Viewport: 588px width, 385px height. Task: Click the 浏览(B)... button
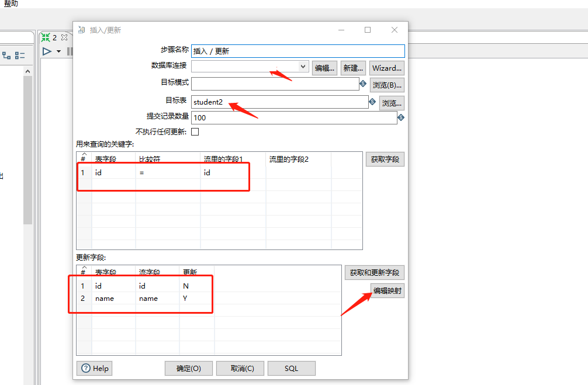[x=387, y=85]
